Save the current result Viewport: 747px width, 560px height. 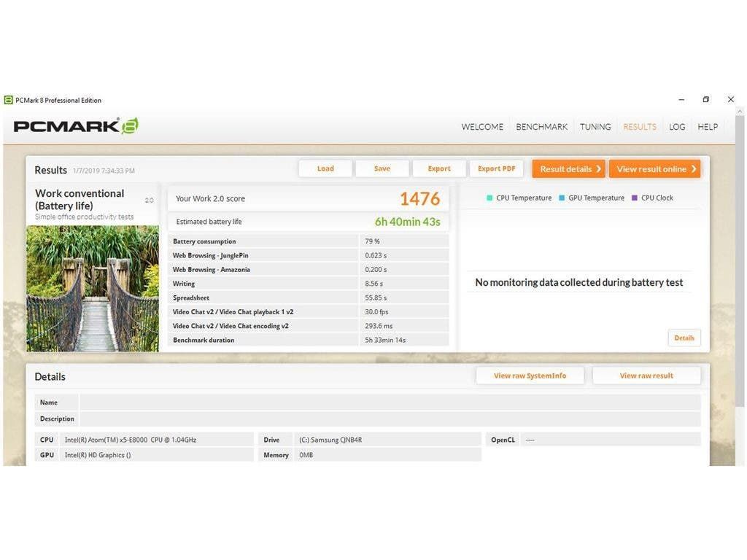[382, 168]
